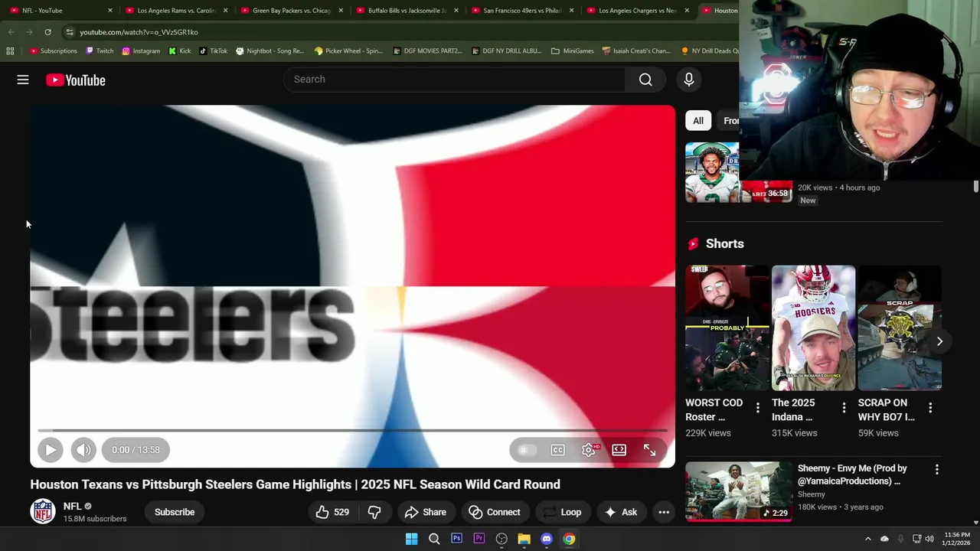Toggle closed captions CC button

pyautogui.click(x=557, y=450)
